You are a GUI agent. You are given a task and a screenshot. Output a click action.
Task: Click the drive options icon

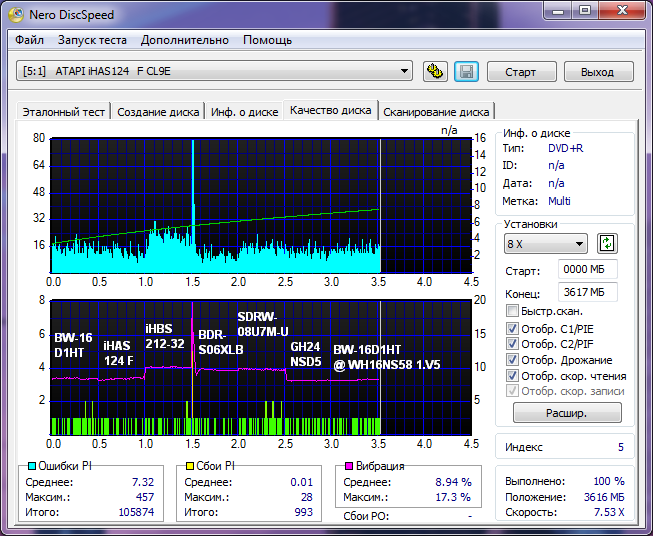click(435, 71)
